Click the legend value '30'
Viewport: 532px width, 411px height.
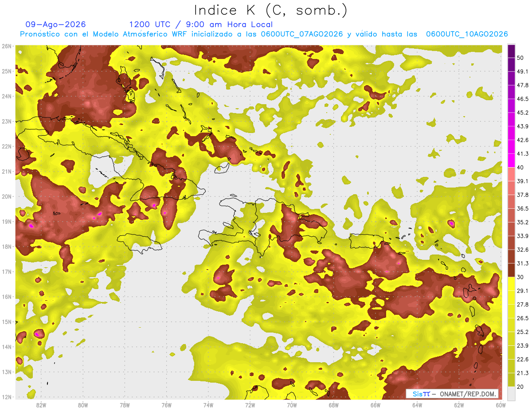coord(520,277)
